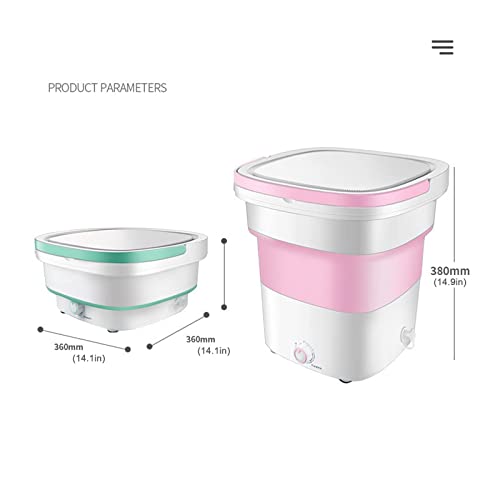Click the drain plug on pink washer's side
This screenshot has width=500, height=500.
pos(407,337)
